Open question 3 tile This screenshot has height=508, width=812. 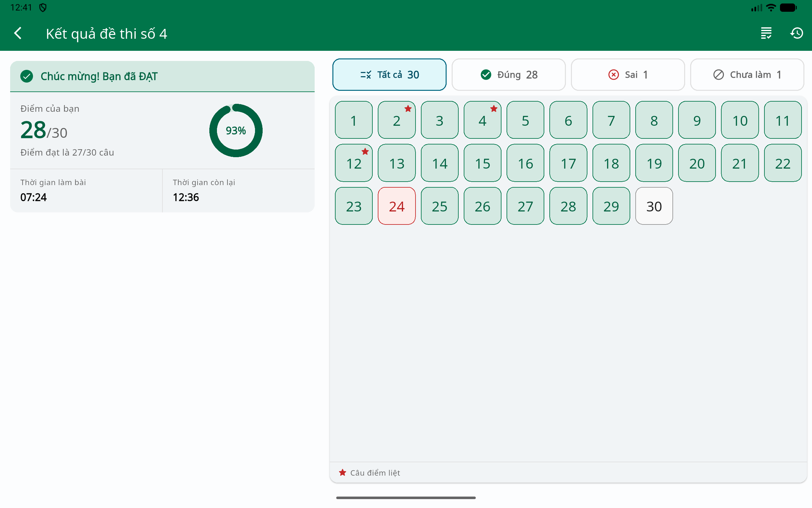click(440, 120)
